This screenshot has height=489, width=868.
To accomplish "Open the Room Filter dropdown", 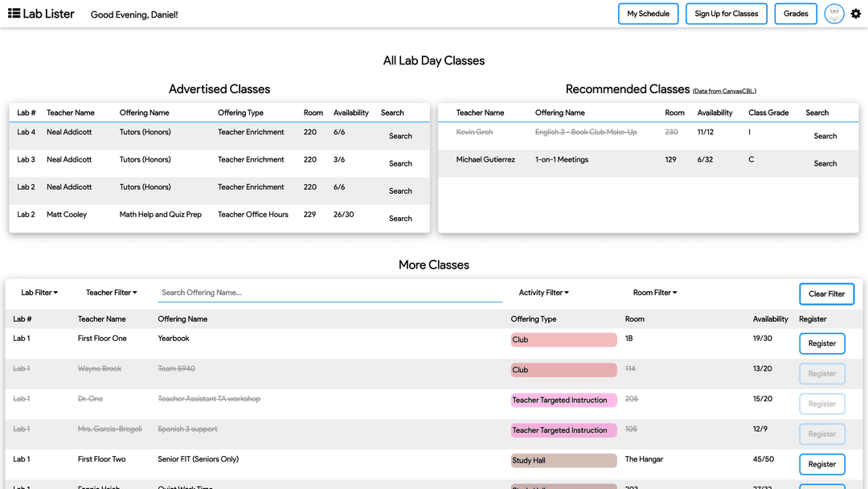I will coord(655,293).
